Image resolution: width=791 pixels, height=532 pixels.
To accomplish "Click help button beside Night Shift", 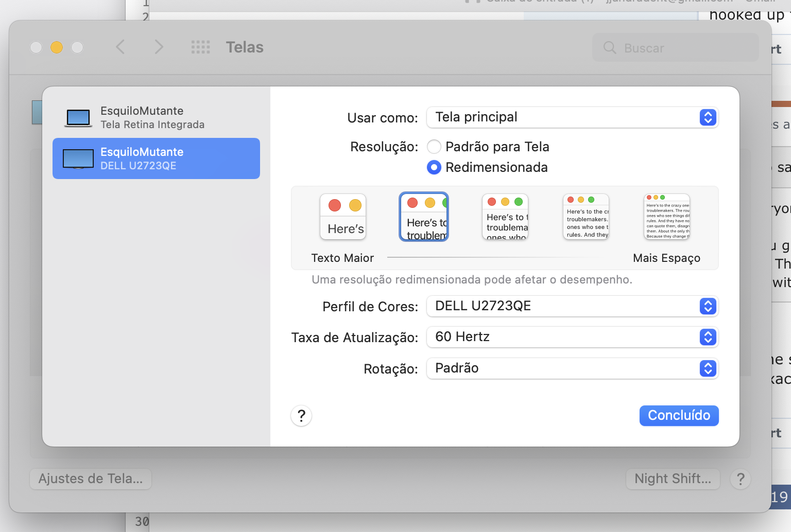I will 741,479.
